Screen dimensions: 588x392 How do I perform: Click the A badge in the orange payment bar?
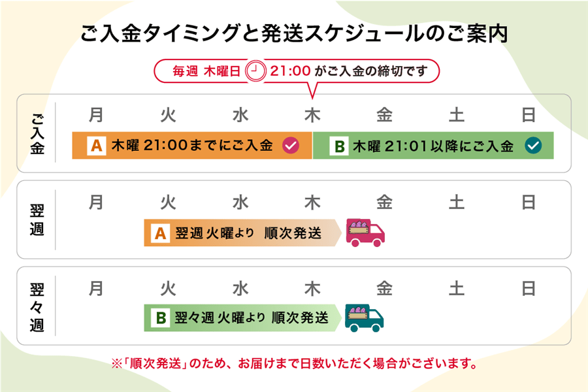pos(97,146)
